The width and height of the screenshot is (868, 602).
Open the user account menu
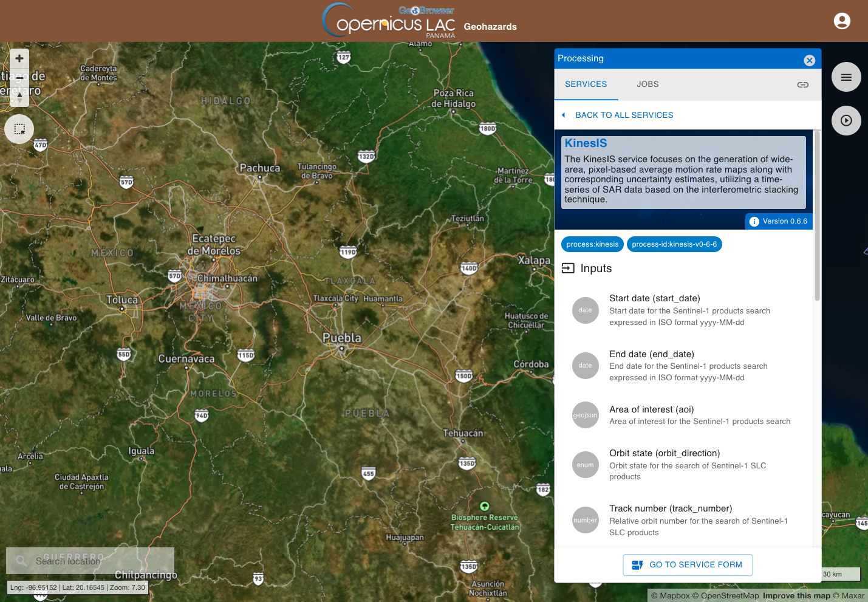(842, 21)
